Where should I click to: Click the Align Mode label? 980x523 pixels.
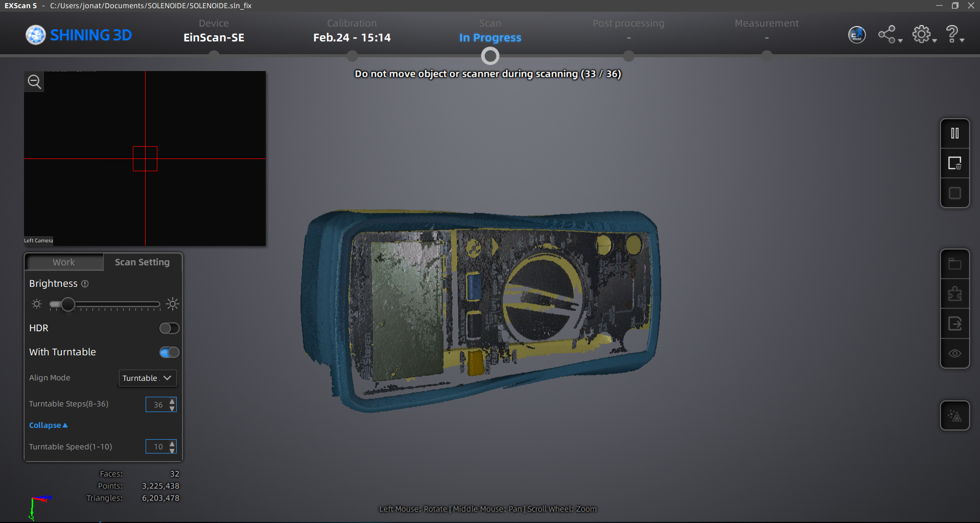pos(50,378)
